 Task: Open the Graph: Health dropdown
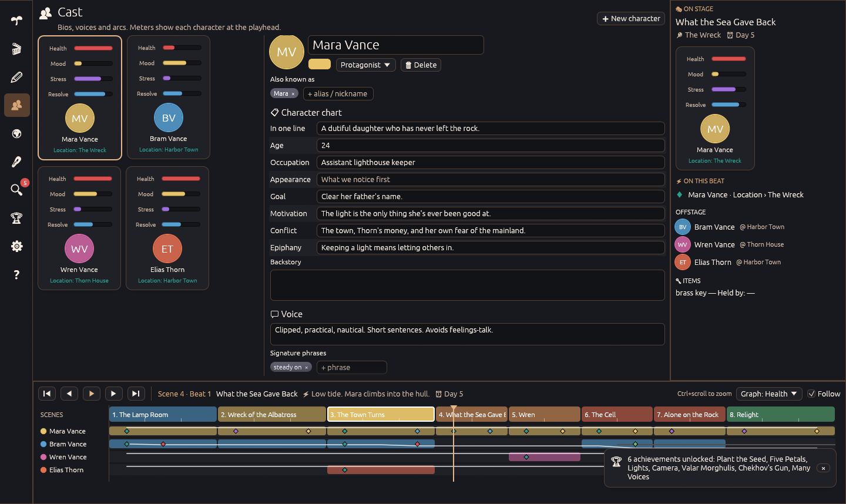pos(769,394)
